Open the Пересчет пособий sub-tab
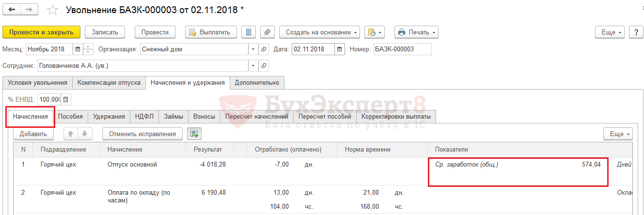The width and height of the screenshot is (644, 215). point(325,117)
